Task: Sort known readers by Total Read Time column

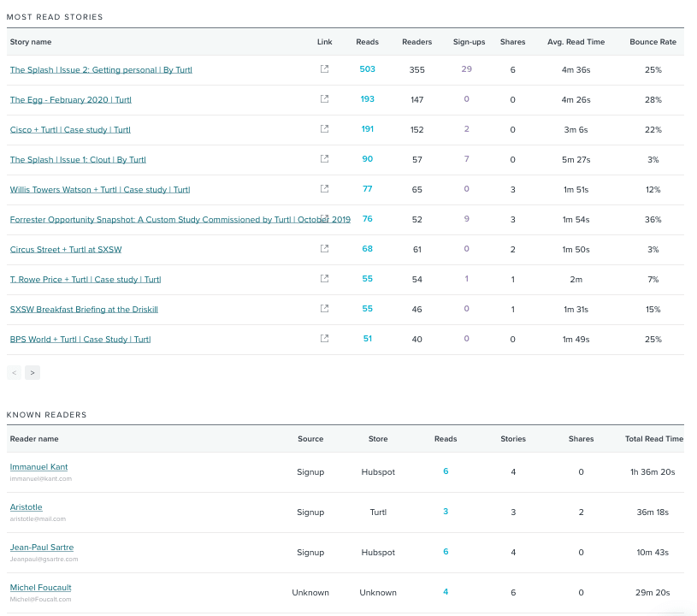Action: pos(653,439)
